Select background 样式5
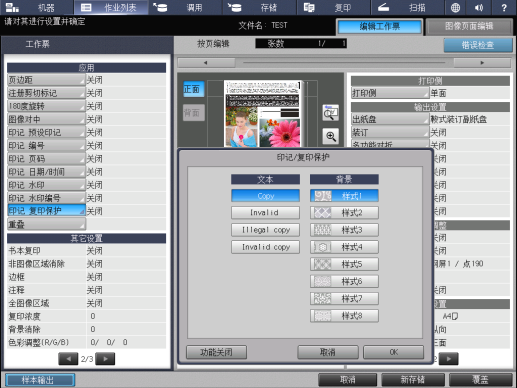This screenshot has height=388, width=517. pyautogui.click(x=344, y=264)
